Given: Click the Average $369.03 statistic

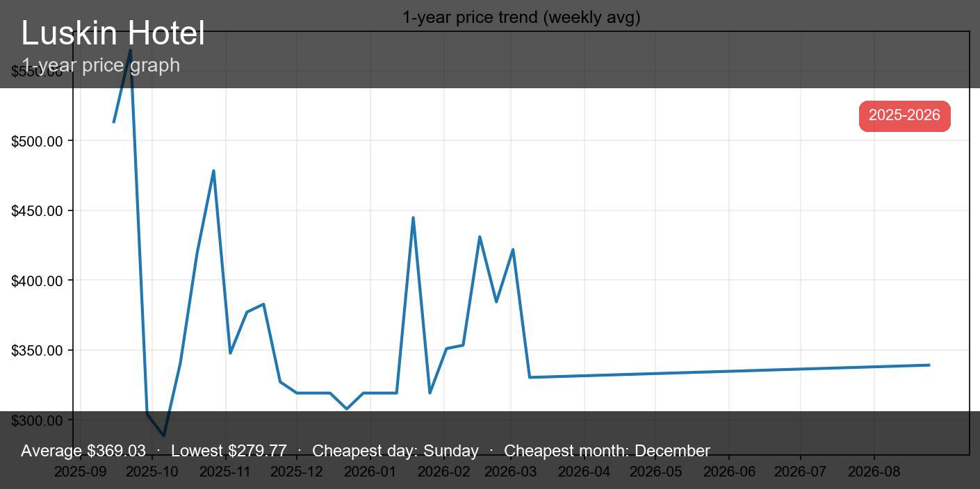Looking at the screenshot, I should click(83, 451).
